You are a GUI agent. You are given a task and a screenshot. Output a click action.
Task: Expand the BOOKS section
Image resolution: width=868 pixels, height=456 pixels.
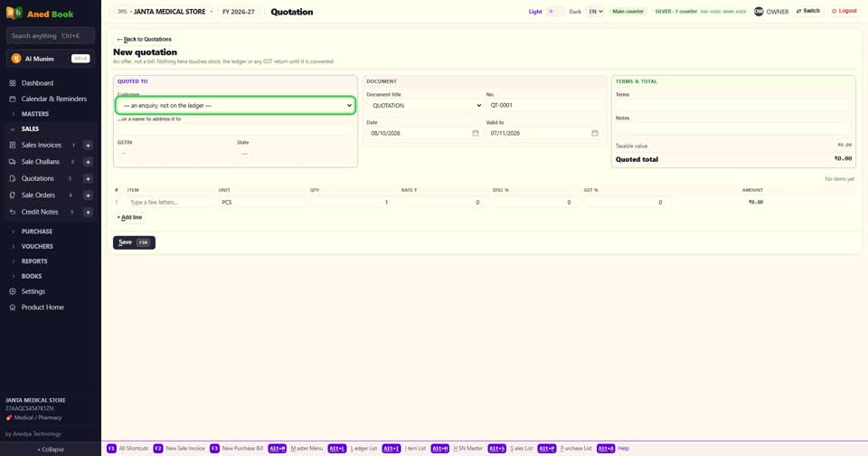click(32, 276)
